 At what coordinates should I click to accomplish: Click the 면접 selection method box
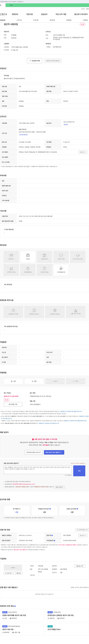pyautogui.click(x=34, y=381)
